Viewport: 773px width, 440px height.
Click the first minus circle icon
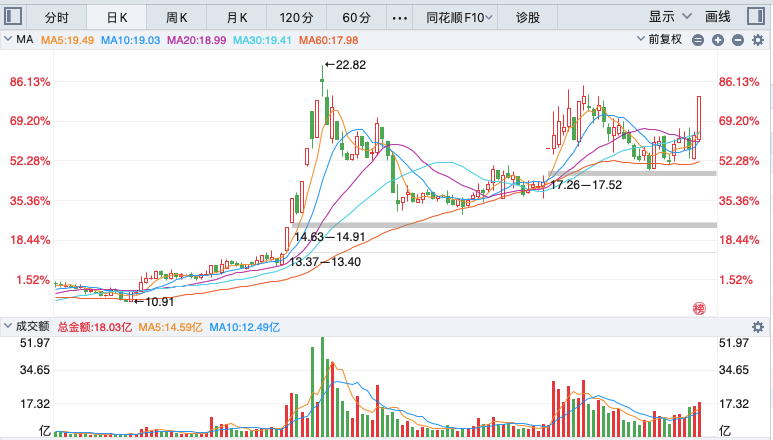698,40
